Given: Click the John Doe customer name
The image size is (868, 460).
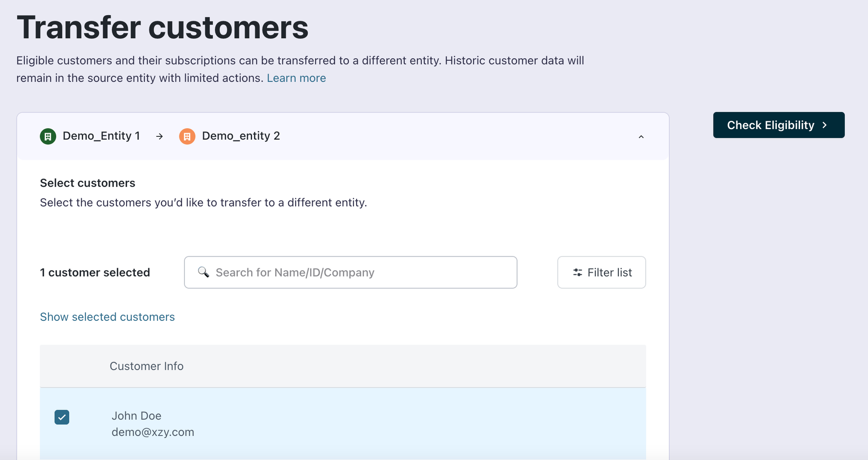Looking at the screenshot, I should click(x=136, y=416).
